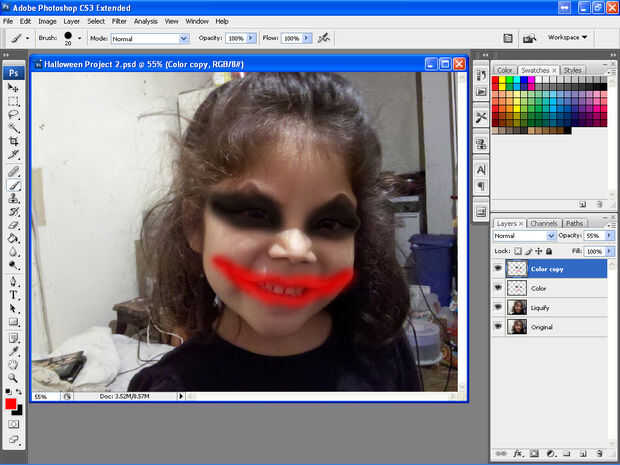
Task: Select the Type tool
Action: [x=13, y=295]
